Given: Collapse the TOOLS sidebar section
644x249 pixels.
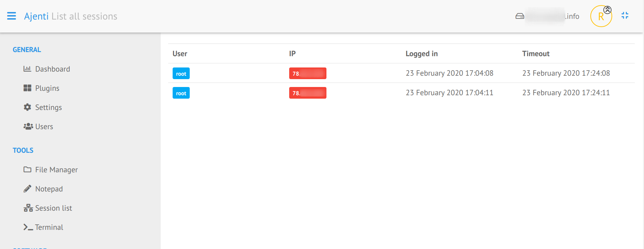Looking at the screenshot, I should (23, 150).
